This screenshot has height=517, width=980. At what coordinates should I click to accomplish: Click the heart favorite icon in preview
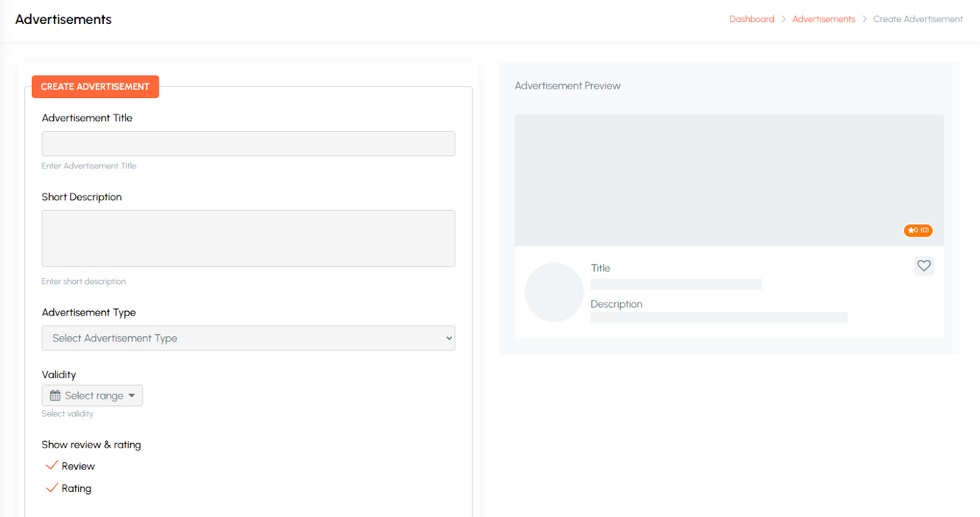pyautogui.click(x=924, y=266)
